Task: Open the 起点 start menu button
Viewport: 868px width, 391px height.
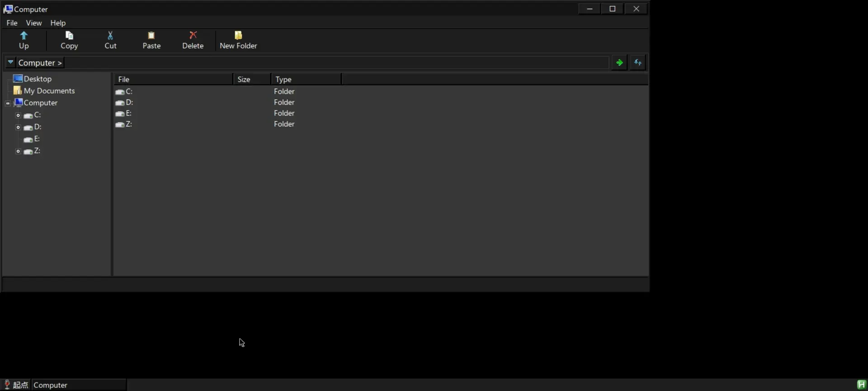Action: pyautogui.click(x=16, y=385)
